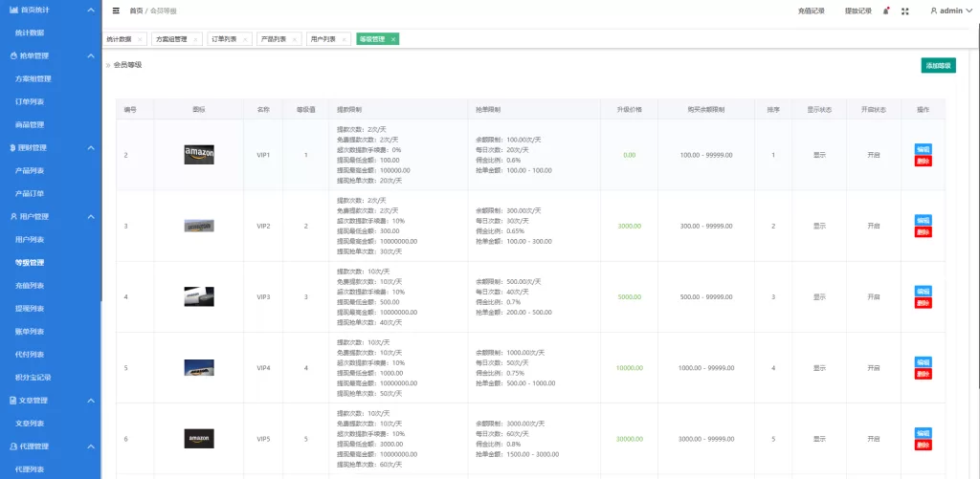This screenshot has height=479, width=980.
Task: Click 编辑 button for VIP1 row
Action: [923, 149]
